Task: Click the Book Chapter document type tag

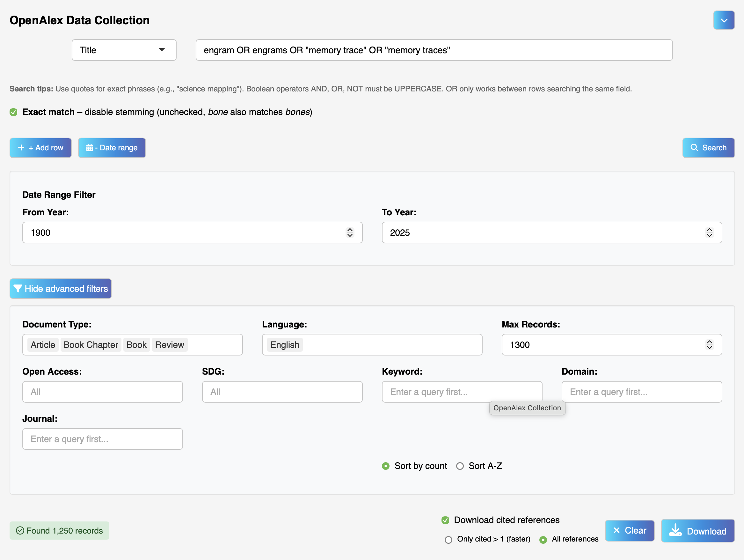Action: (x=91, y=345)
